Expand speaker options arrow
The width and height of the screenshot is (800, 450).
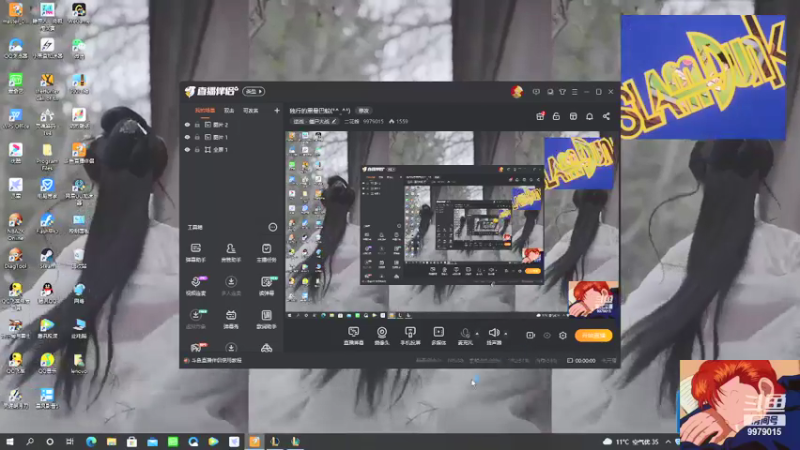pyautogui.click(x=506, y=334)
